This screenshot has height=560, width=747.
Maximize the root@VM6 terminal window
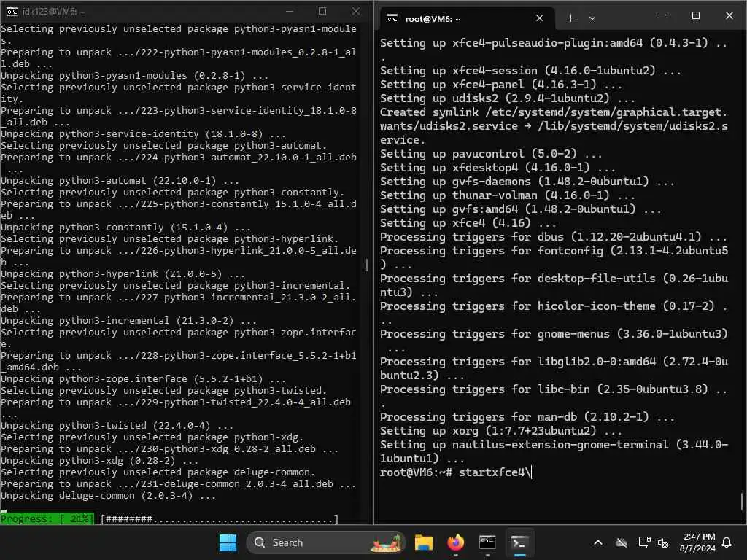(x=695, y=15)
